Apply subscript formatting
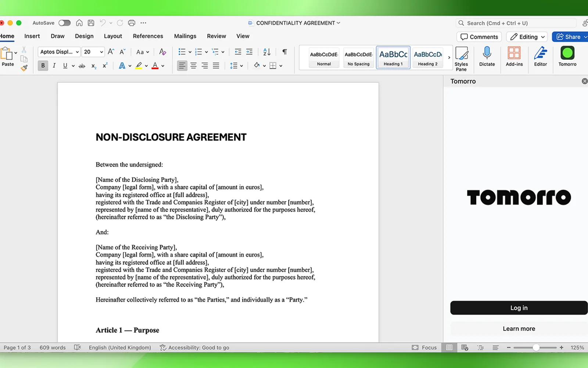The image size is (588, 368). [x=94, y=66]
